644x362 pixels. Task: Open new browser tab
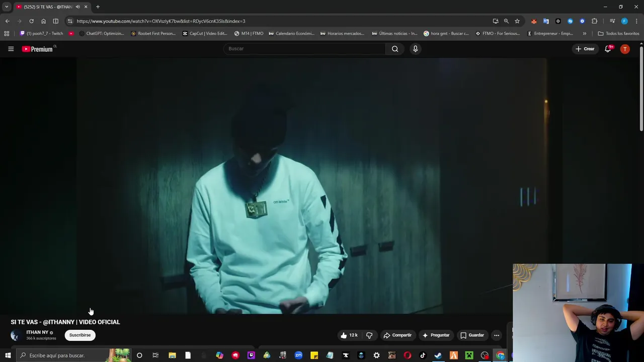[x=98, y=7]
